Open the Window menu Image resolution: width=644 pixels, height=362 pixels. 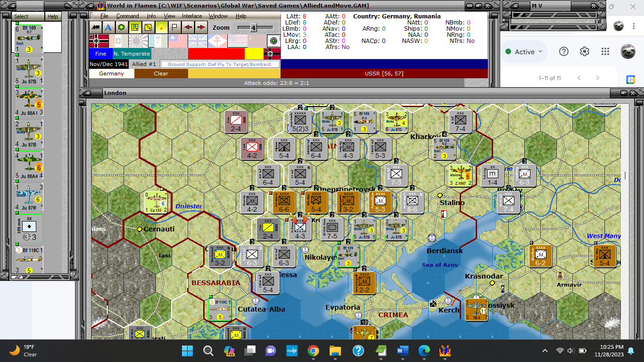(218, 16)
